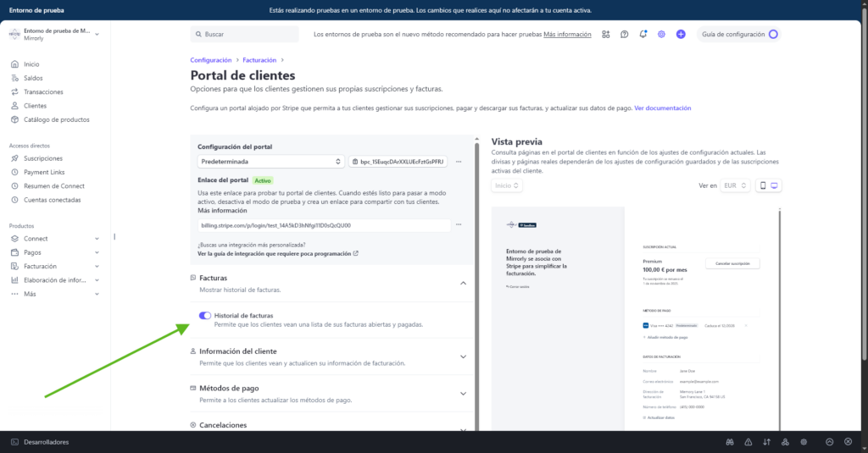Expand the Información del cliente section
Screen dimensions: 868x453
click(x=463, y=356)
